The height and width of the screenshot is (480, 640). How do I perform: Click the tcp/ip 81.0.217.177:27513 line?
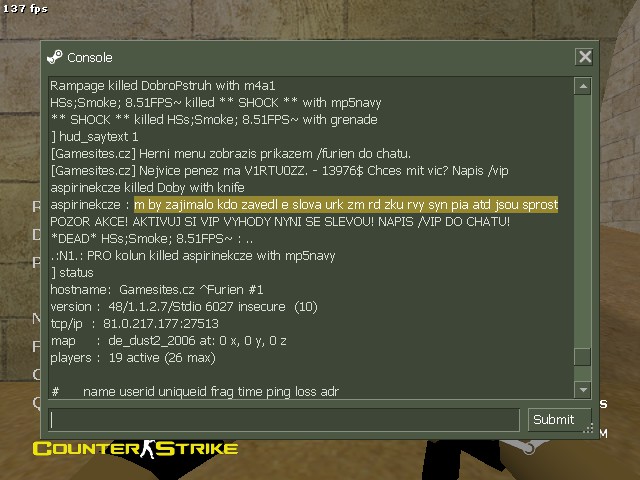[135, 324]
